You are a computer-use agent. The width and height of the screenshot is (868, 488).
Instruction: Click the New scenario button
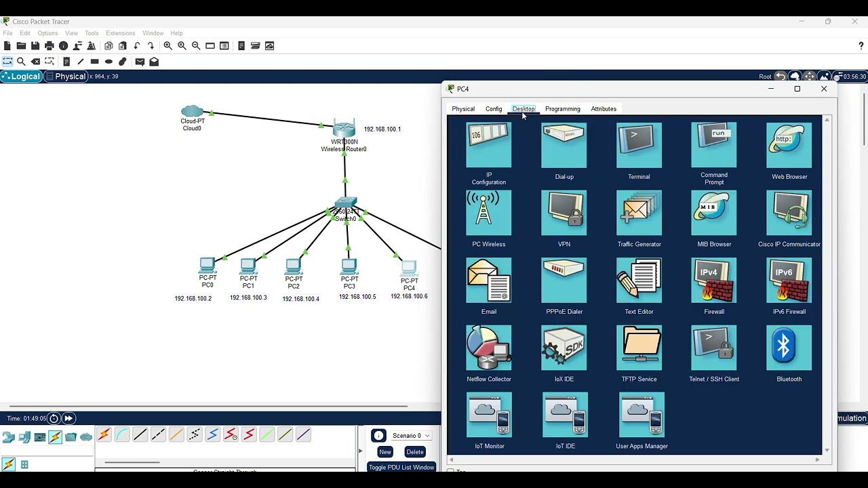tap(385, 452)
